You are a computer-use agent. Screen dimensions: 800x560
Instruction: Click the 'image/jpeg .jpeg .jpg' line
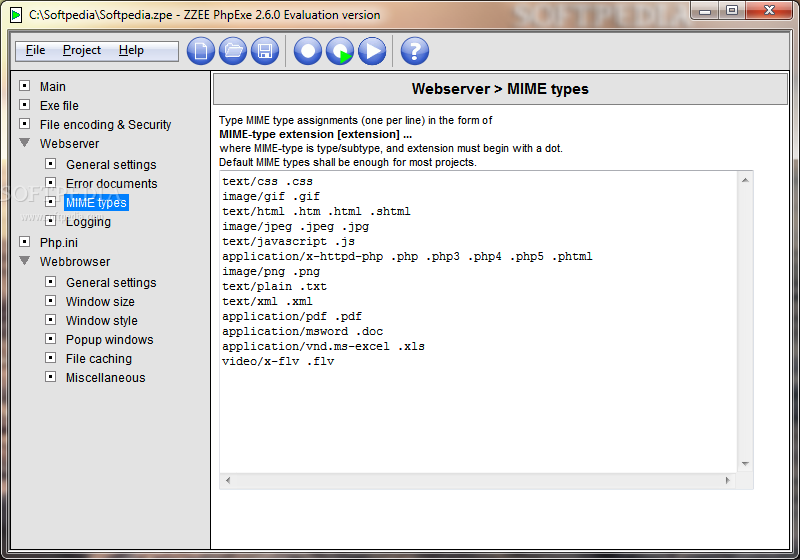click(x=295, y=226)
